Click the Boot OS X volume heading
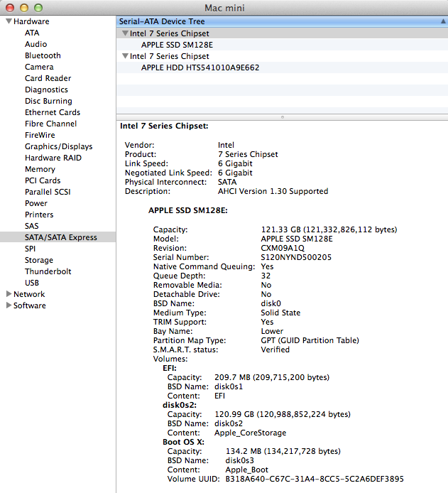The image size is (448, 493). tap(183, 442)
